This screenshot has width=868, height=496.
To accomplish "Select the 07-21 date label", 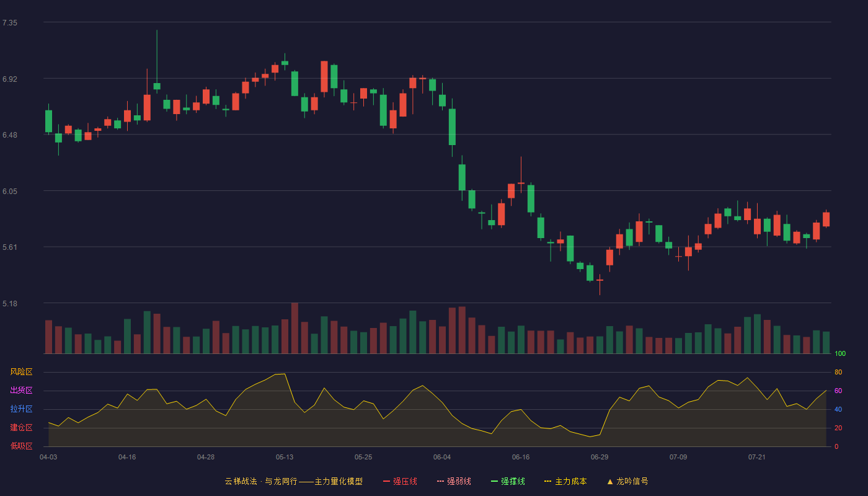I will 757,457.
